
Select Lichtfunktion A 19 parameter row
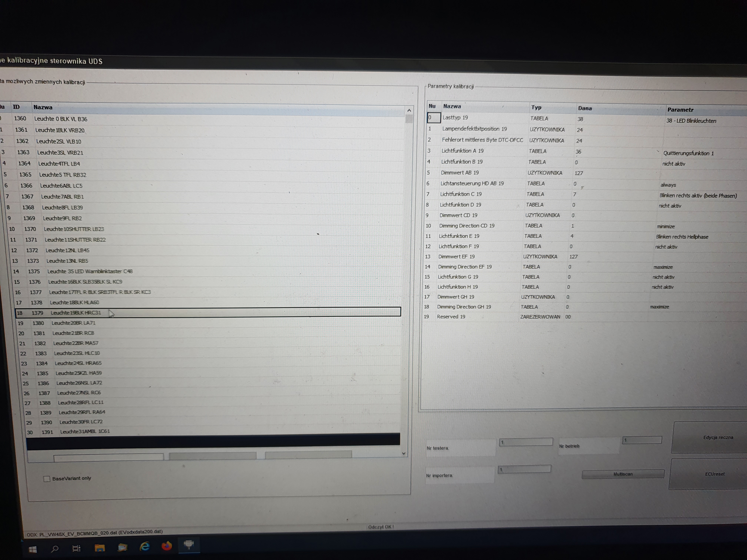coord(462,151)
